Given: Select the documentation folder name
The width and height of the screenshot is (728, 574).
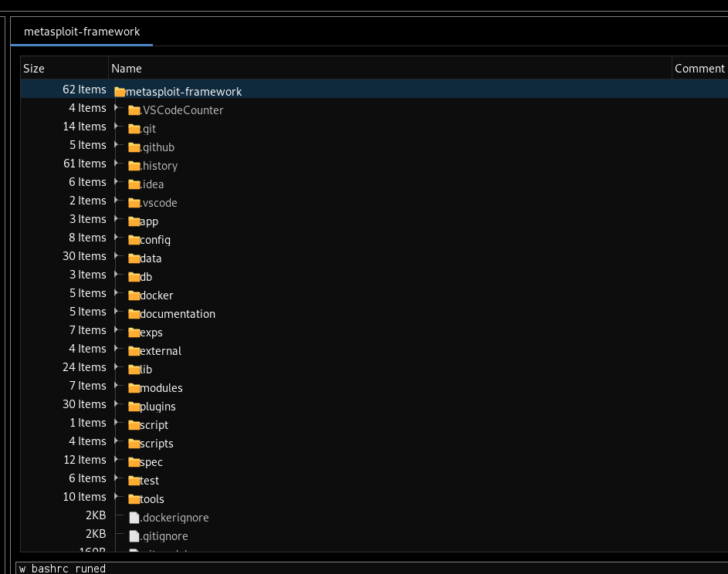Looking at the screenshot, I should pos(178,314).
